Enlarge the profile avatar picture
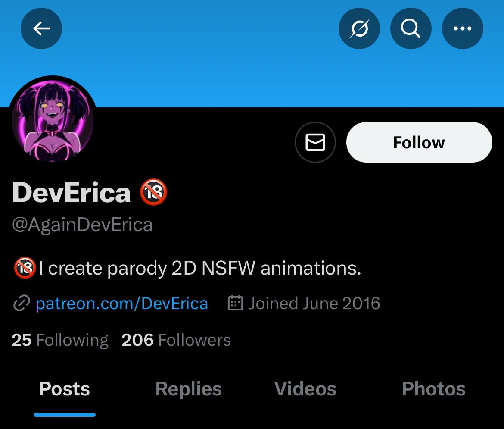The width and height of the screenshot is (504, 429). 53,121
